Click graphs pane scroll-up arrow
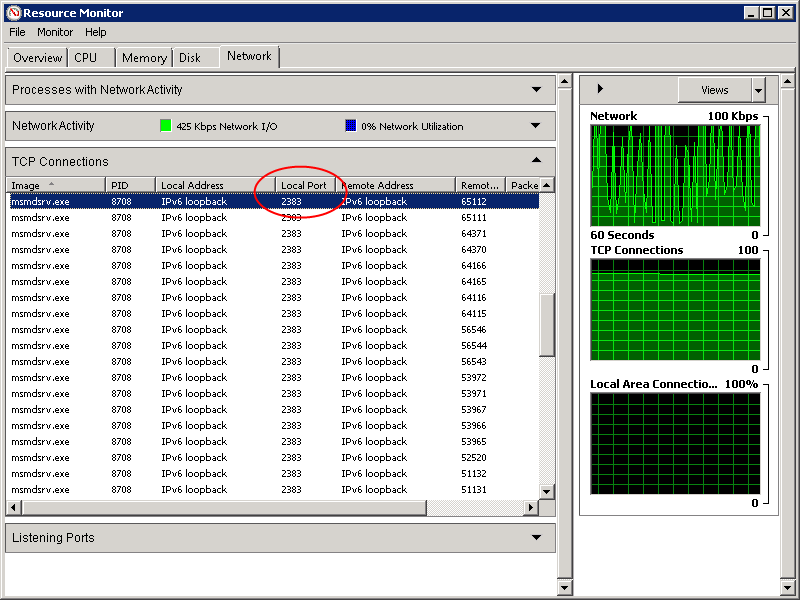800x600 pixels. [787, 82]
